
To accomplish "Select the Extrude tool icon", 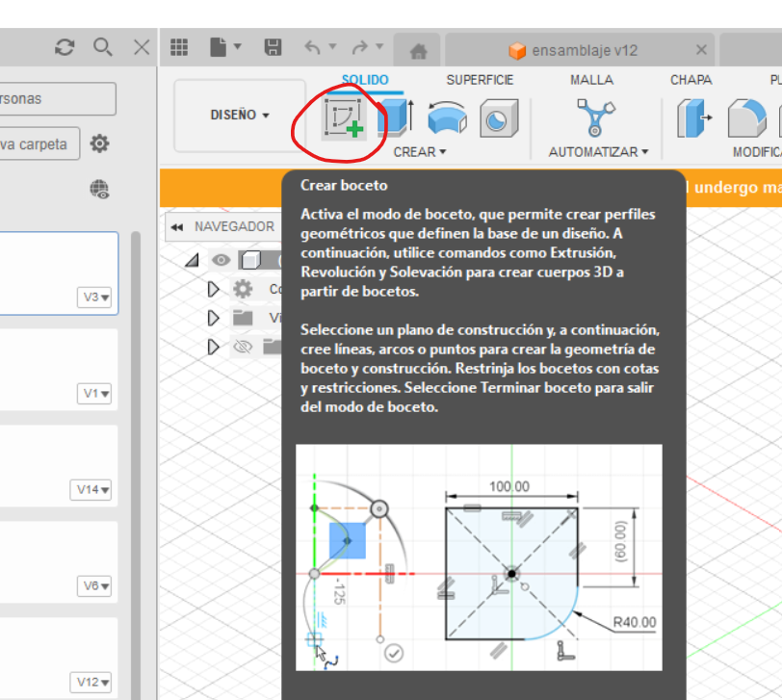I will pyautogui.click(x=396, y=117).
